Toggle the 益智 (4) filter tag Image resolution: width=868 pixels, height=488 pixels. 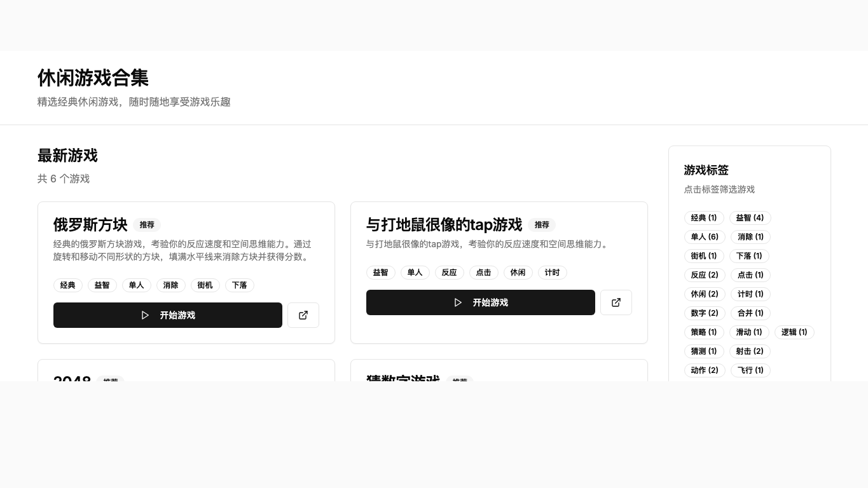pos(750,218)
